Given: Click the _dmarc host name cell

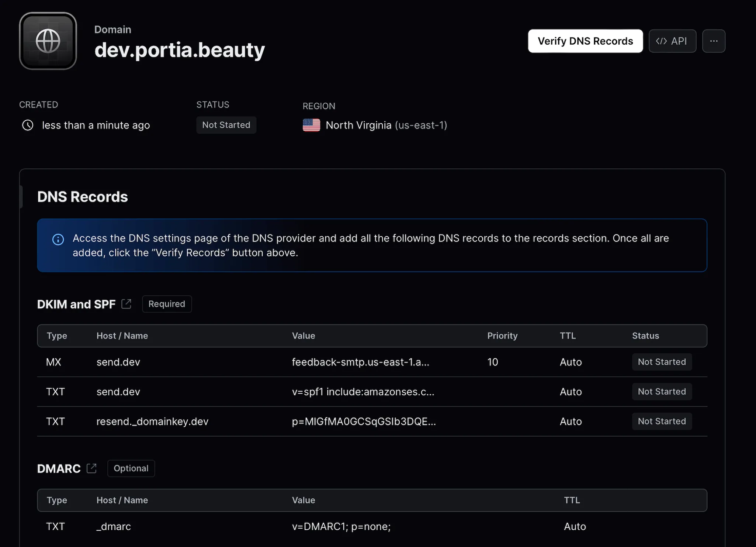Looking at the screenshot, I should (114, 526).
